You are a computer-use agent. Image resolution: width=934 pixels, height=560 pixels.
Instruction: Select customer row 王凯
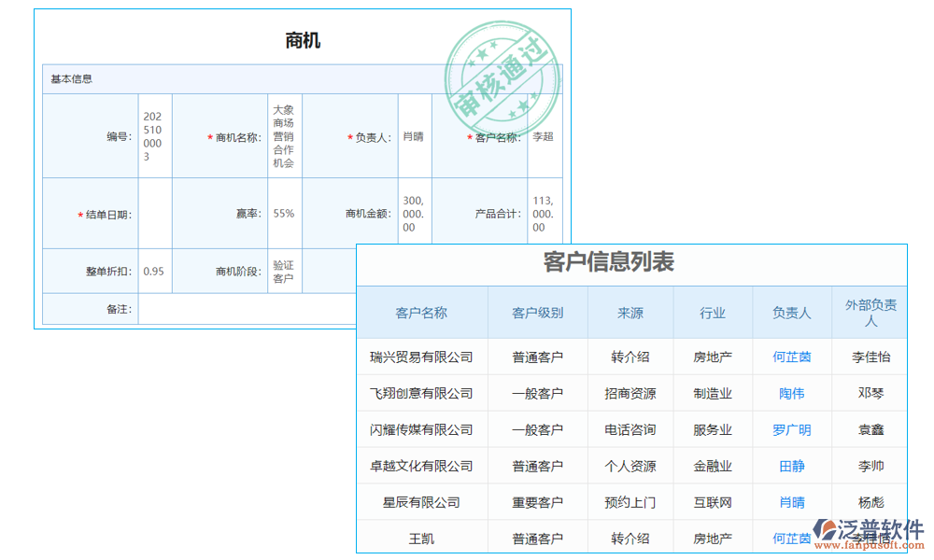tap(422, 538)
